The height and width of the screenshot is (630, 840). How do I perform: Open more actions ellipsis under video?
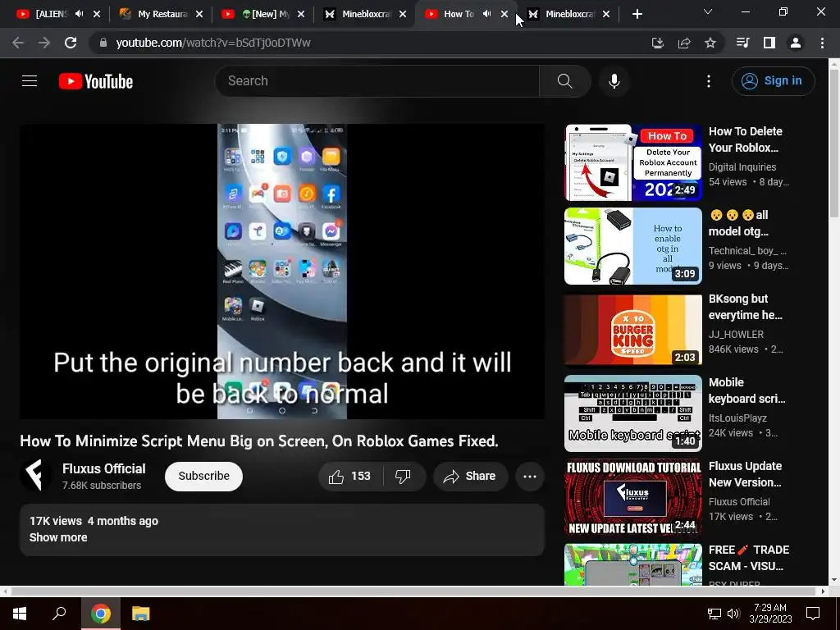coord(530,477)
